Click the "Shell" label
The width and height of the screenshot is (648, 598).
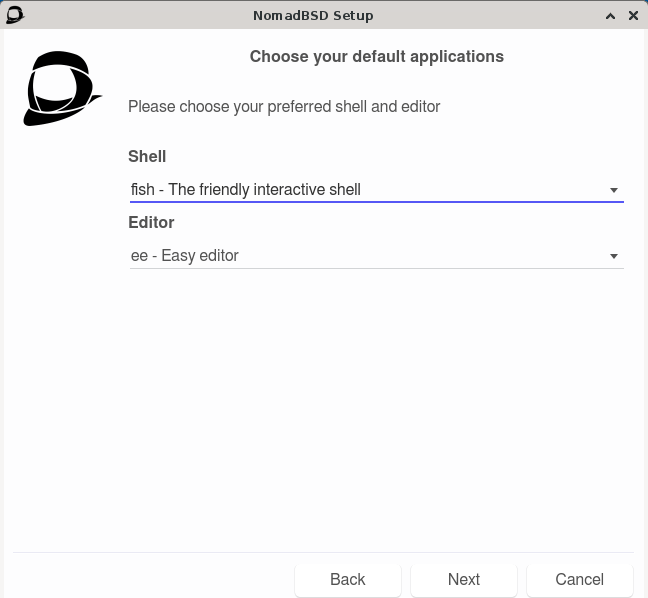(147, 156)
